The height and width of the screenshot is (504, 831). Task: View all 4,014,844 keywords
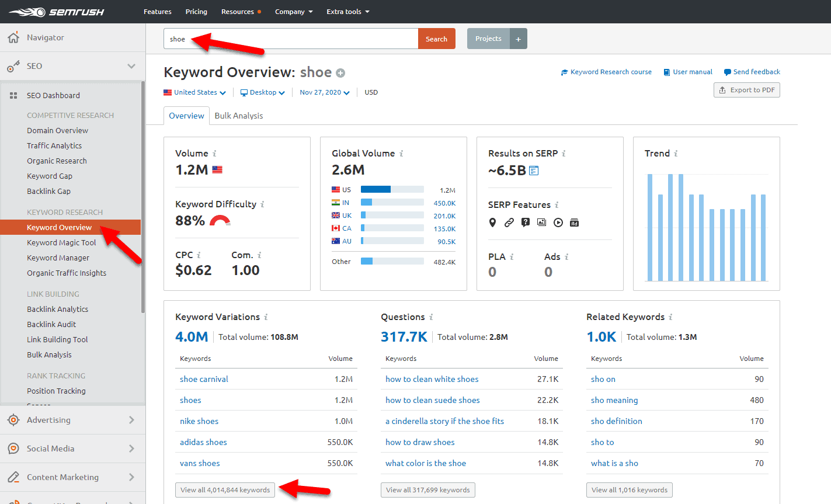coord(225,490)
